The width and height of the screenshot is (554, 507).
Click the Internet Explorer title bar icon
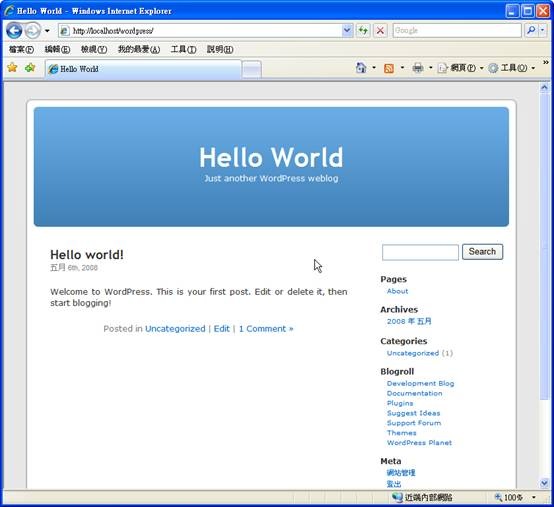[x=9, y=11]
